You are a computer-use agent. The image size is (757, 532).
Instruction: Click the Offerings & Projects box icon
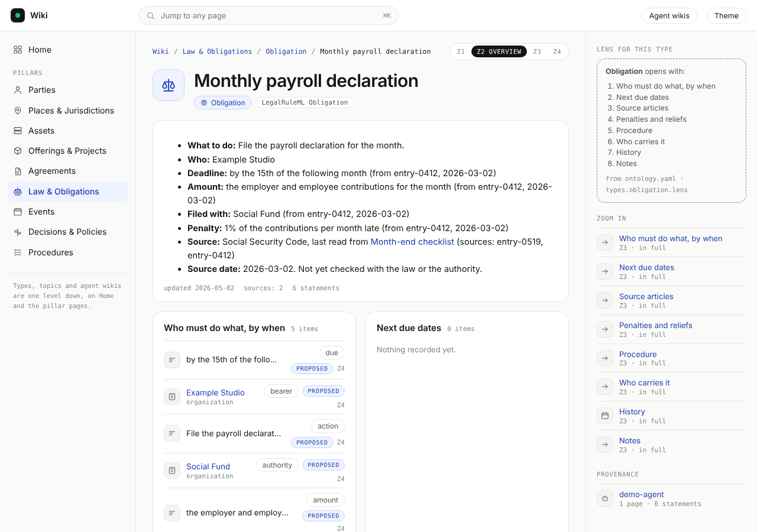18,151
